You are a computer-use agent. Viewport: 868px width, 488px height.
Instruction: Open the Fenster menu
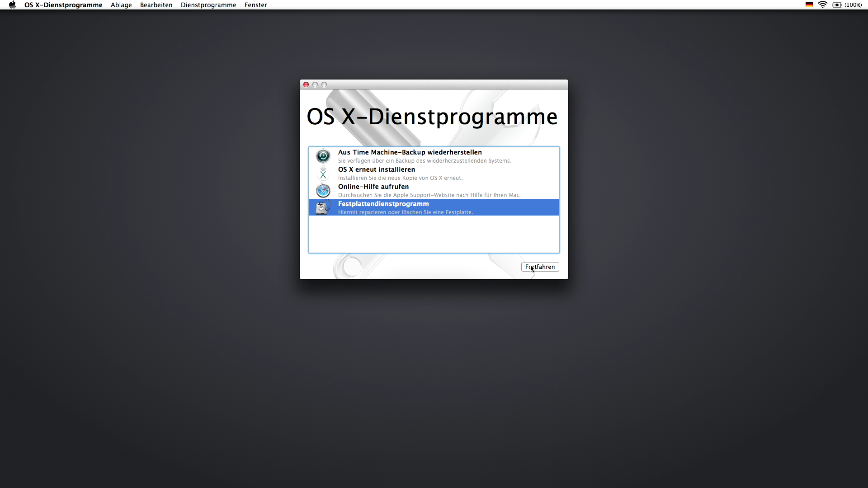click(x=255, y=5)
